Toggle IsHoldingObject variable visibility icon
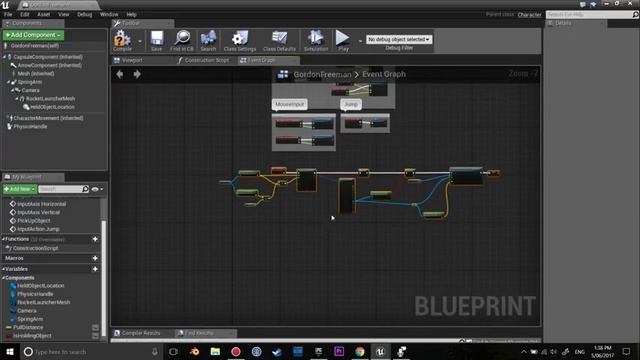This screenshot has width=640, height=360. click(95, 336)
